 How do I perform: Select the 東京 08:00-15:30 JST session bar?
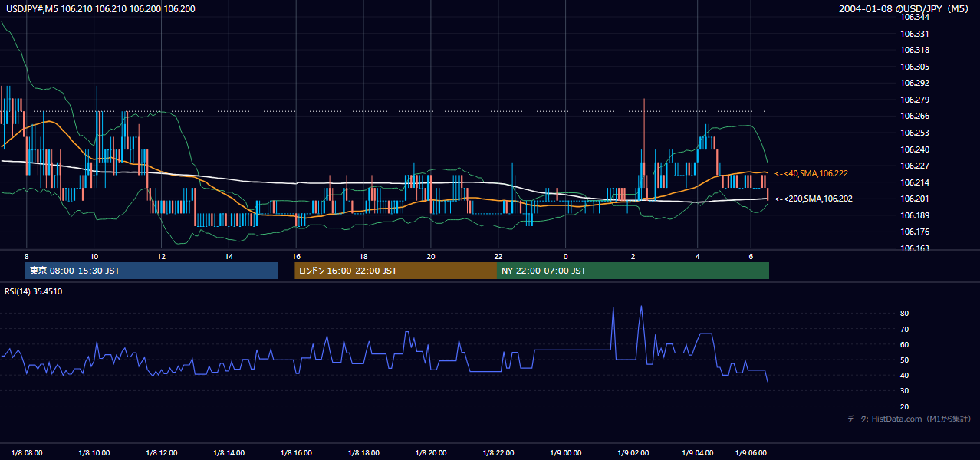(151, 271)
